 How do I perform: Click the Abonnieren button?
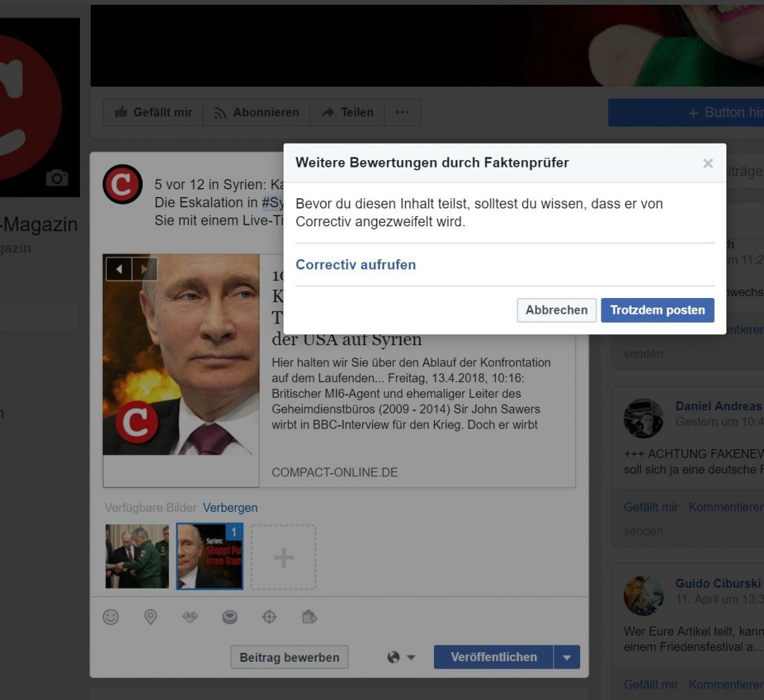(x=256, y=113)
